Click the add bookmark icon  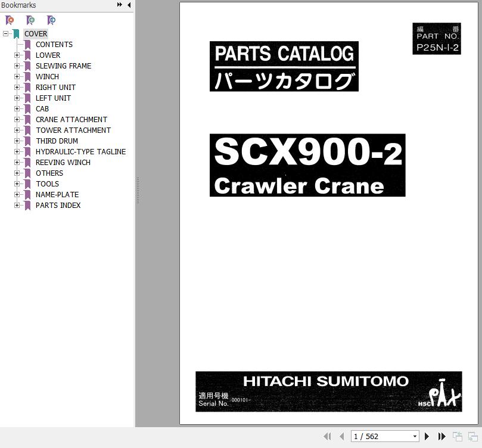pyautogui.click(x=30, y=20)
